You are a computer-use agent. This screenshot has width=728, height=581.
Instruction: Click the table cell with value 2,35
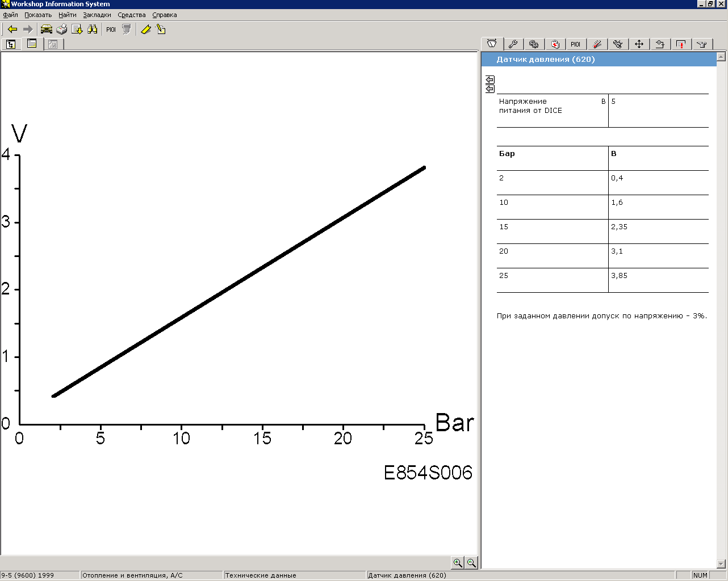pyautogui.click(x=658, y=231)
